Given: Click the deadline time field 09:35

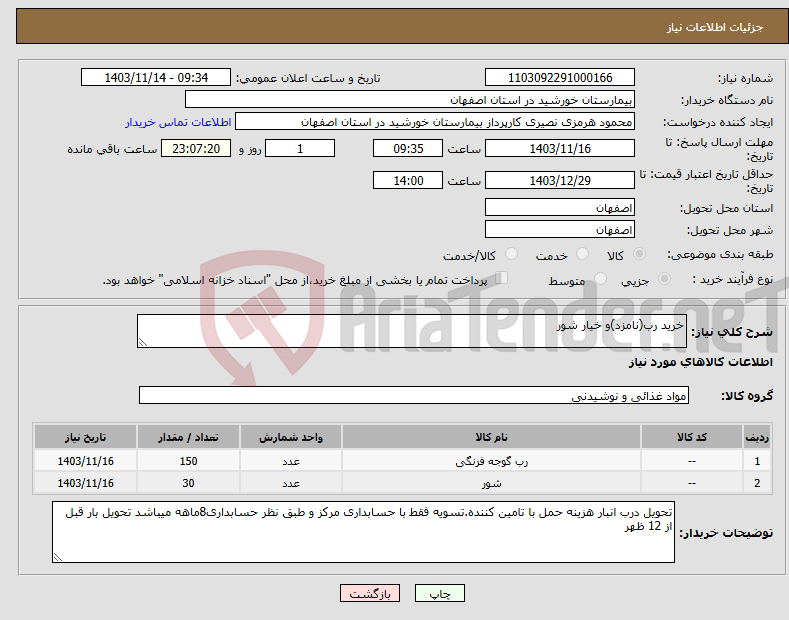Looking at the screenshot, I should pos(408,148).
